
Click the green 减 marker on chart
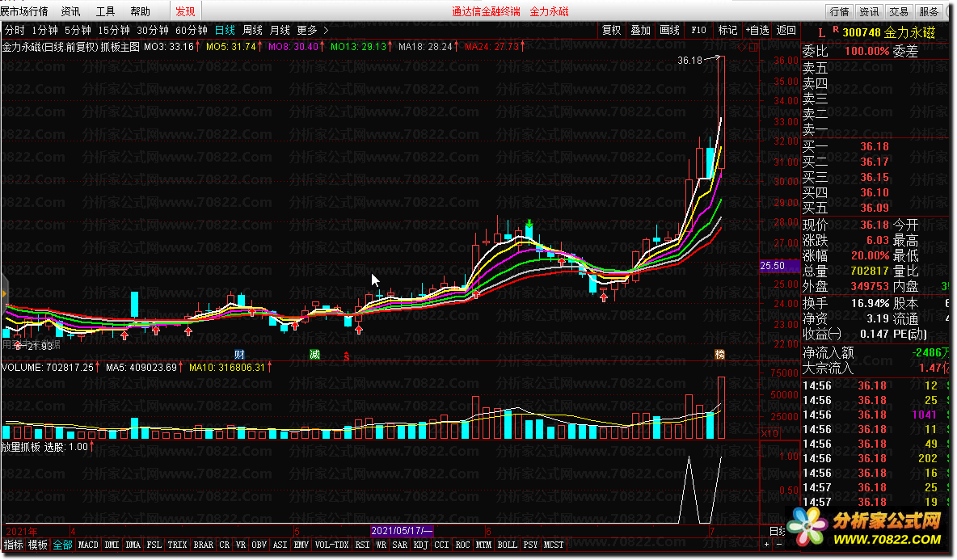[x=314, y=355]
